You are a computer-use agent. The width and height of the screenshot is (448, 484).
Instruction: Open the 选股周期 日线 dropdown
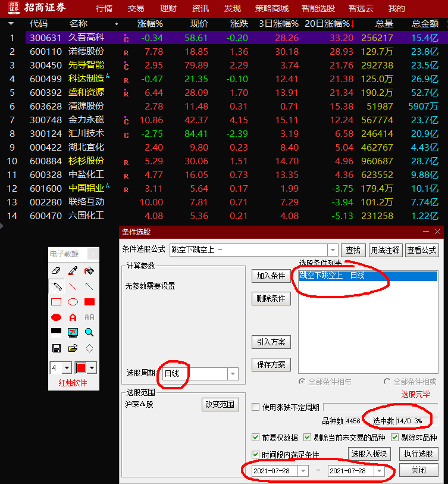coord(233,374)
